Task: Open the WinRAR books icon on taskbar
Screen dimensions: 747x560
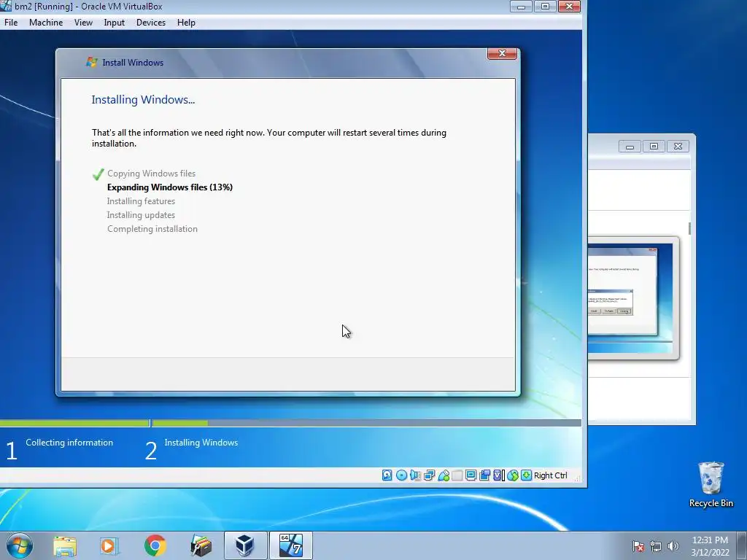Action: click(201, 545)
